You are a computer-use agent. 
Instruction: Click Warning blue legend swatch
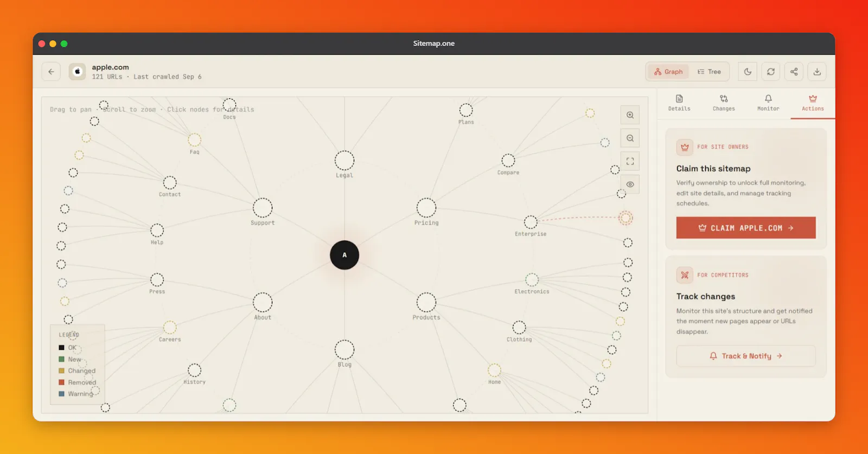62,394
